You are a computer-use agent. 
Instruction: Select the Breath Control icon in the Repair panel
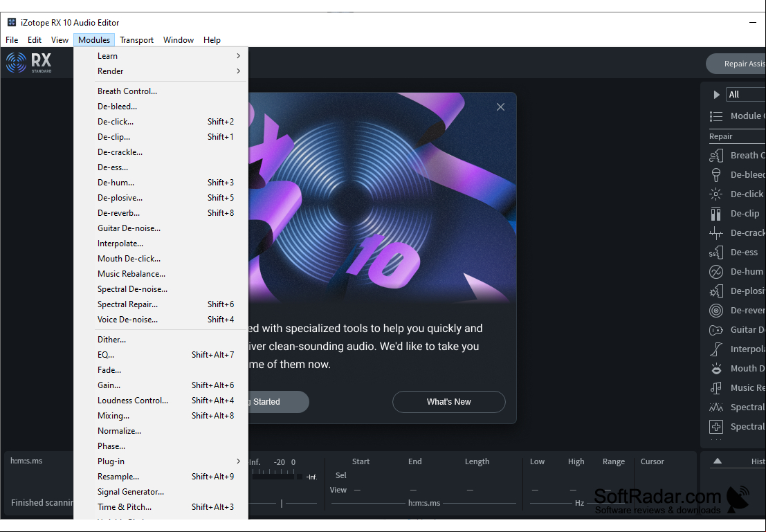pos(715,156)
